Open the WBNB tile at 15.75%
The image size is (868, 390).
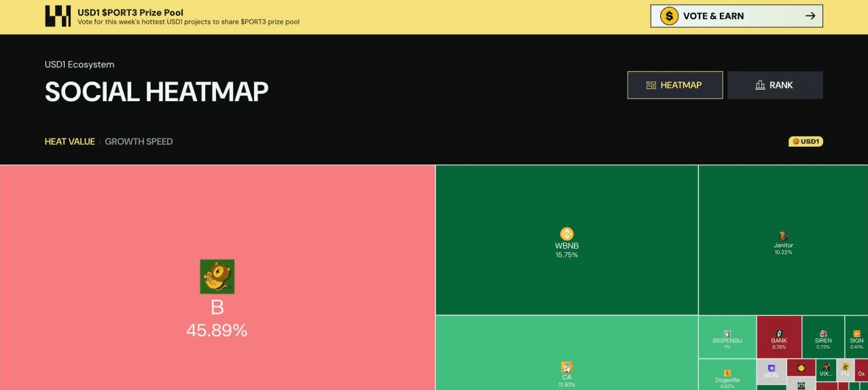tap(566, 240)
